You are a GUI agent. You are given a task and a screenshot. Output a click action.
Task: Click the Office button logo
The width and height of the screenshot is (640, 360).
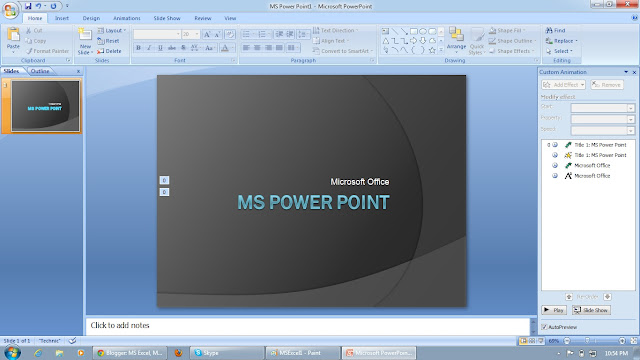tap(10, 10)
